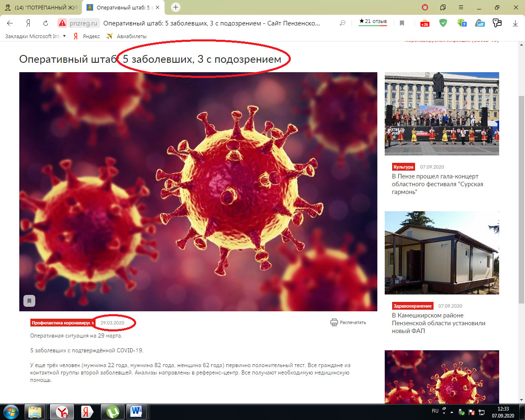Open the tab collections icon in title bar
Viewport: 525px width, 420px height.
tap(443, 7)
